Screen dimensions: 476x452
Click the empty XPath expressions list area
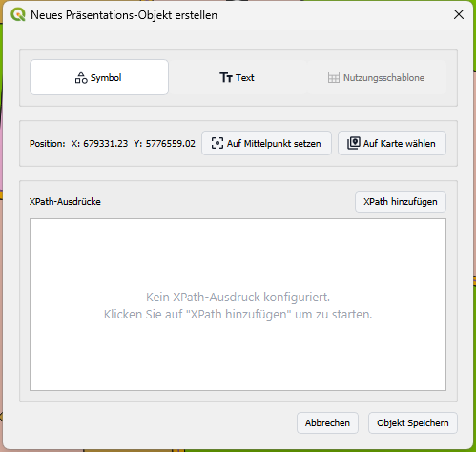(238, 304)
